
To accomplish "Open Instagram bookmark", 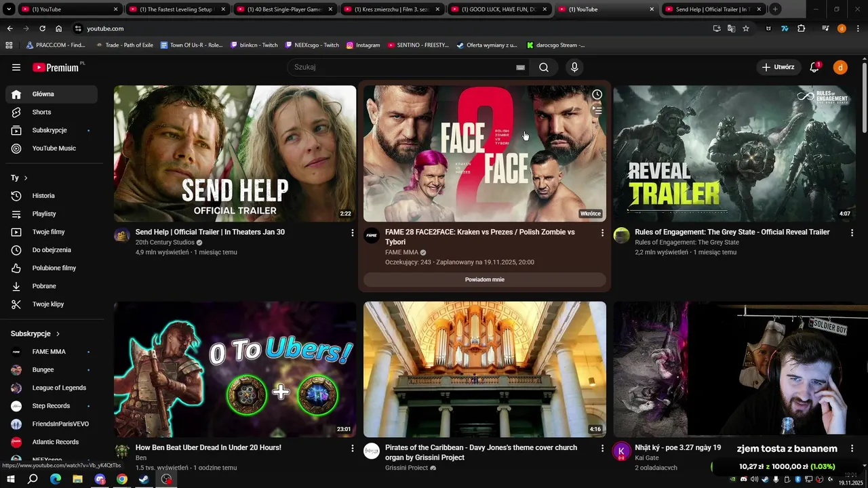I will (363, 45).
